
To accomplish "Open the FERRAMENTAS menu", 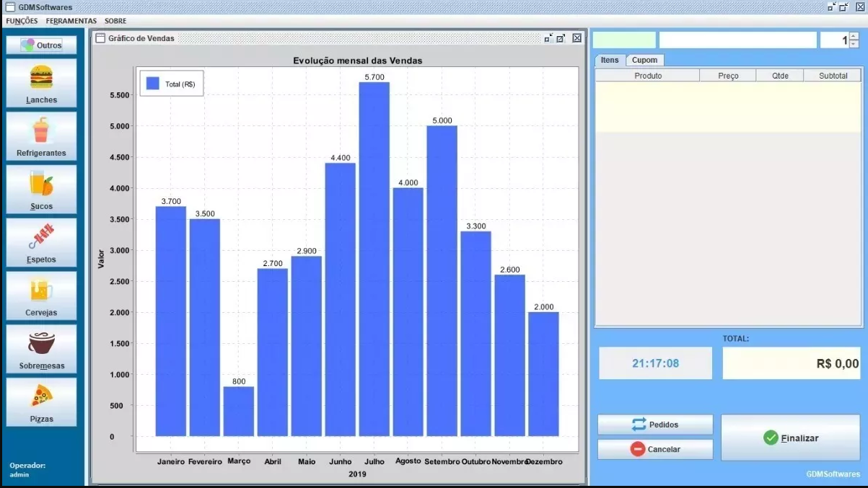I will click(71, 21).
